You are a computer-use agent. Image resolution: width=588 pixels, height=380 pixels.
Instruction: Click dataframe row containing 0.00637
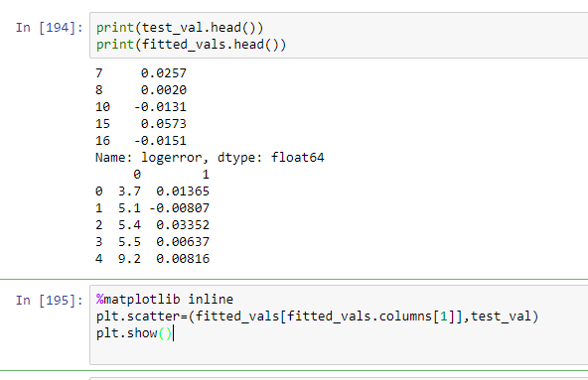pos(152,242)
